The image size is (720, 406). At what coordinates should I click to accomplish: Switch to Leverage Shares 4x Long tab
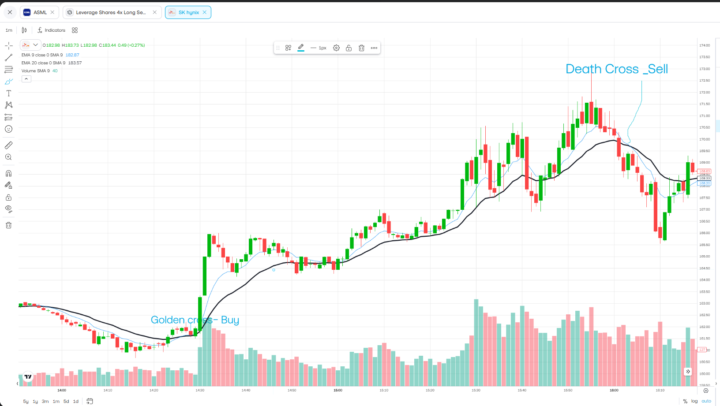[111, 12]
